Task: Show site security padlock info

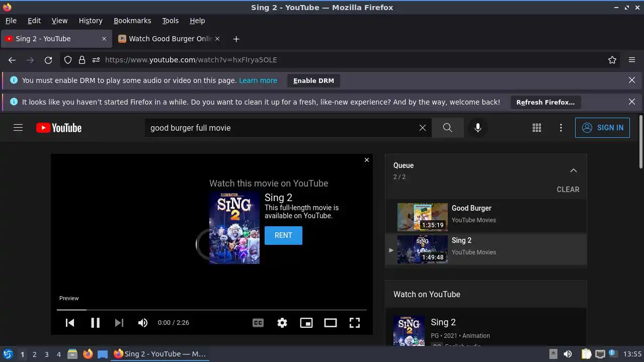Action: 82,60
